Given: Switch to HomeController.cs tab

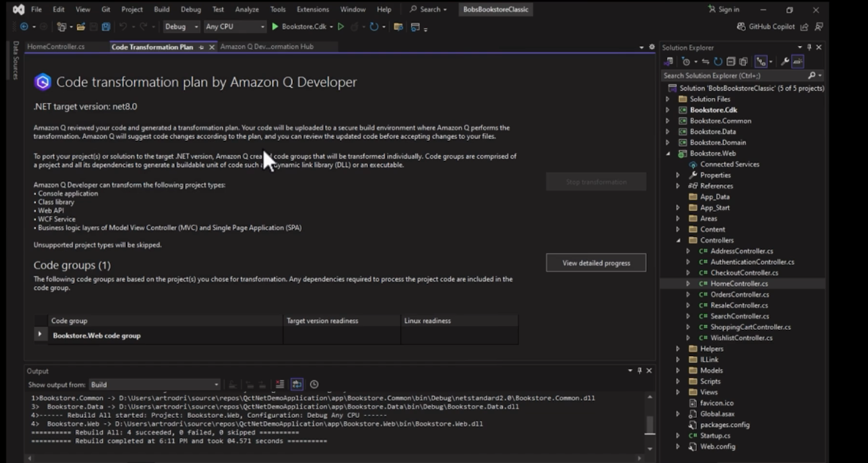Looking at the screenshot, I should tap(56, 47).
